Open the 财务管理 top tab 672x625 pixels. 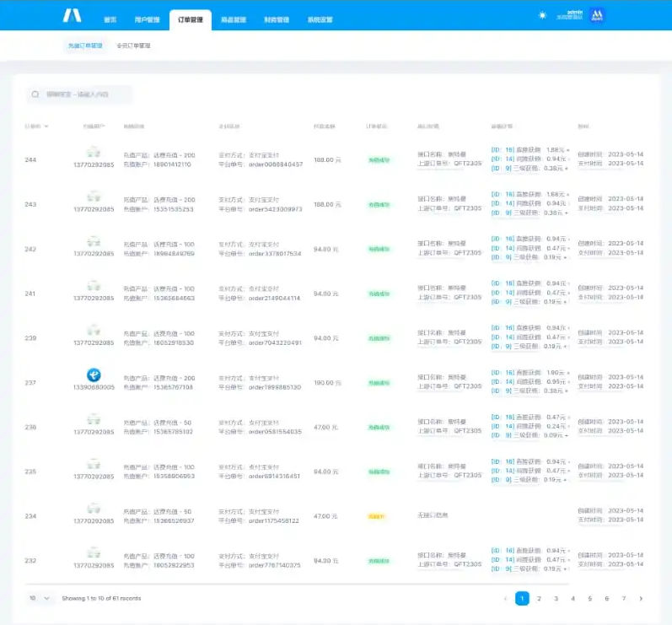(277, 19)
